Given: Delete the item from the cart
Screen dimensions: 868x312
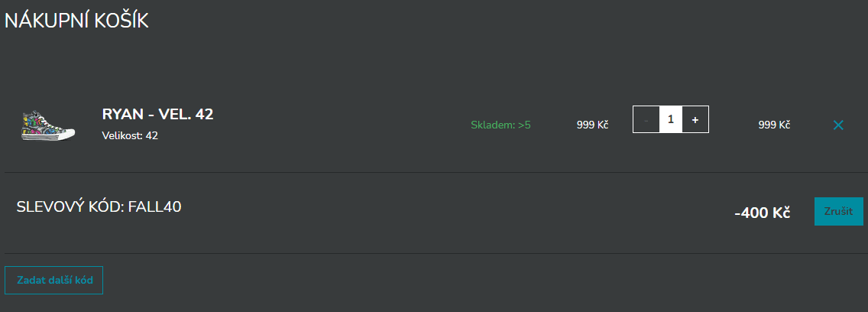Looking at the screenshot, I should coord(838,125).
